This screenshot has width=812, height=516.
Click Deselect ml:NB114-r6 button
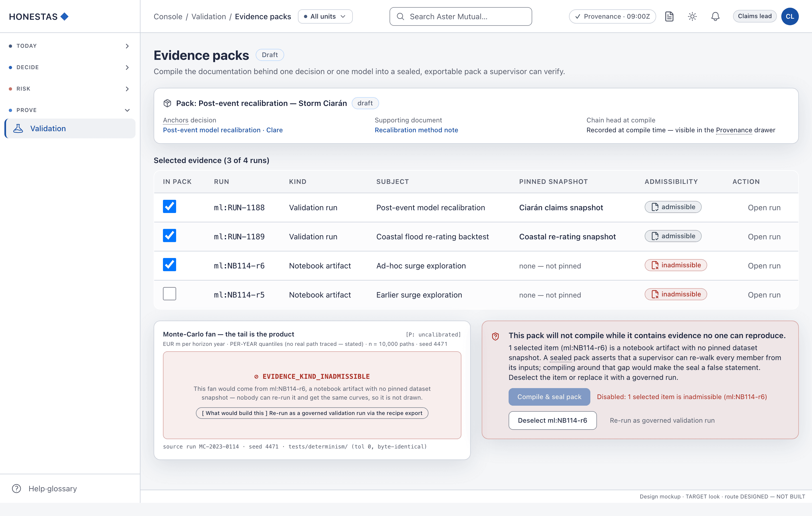click(552, 420)
